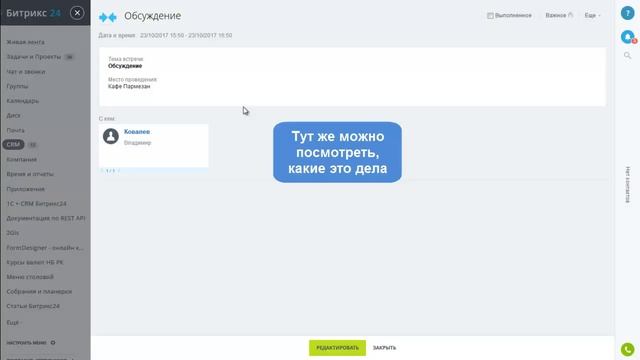The image size is (640, 360).
Task: Close the sidebar with the X icon
Action: (77, 13)
